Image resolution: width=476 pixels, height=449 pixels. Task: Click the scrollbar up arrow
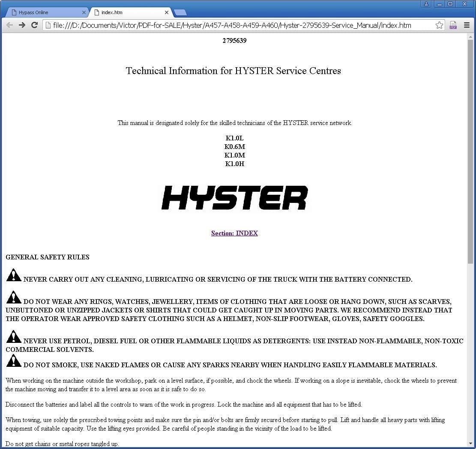[470, 36]
